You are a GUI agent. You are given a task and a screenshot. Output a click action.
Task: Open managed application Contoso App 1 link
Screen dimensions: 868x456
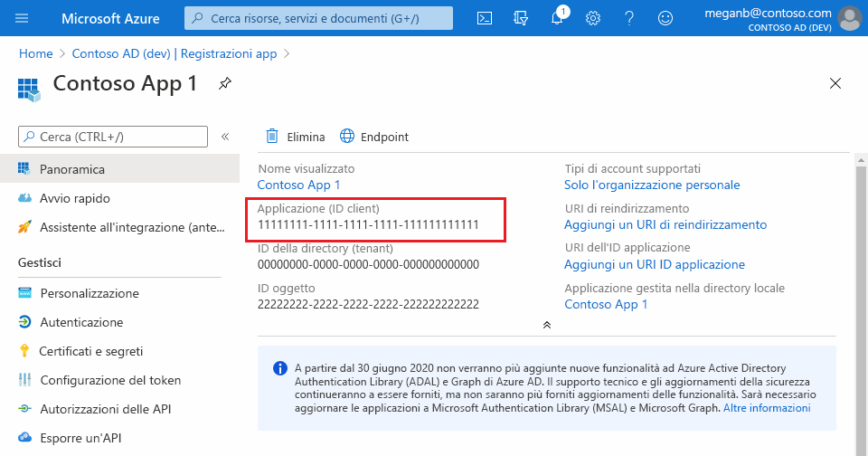606,304
